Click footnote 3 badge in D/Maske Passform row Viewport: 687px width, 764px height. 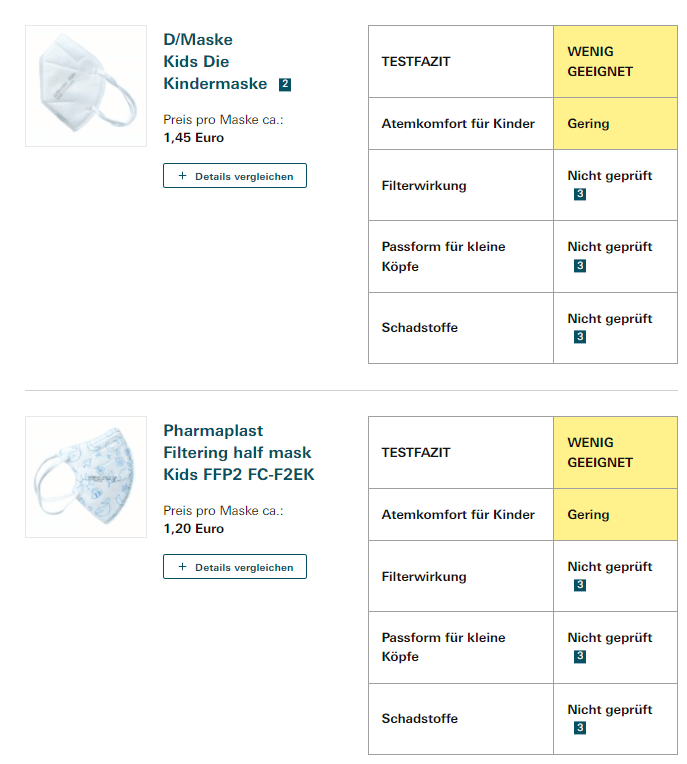pos(580,266)
